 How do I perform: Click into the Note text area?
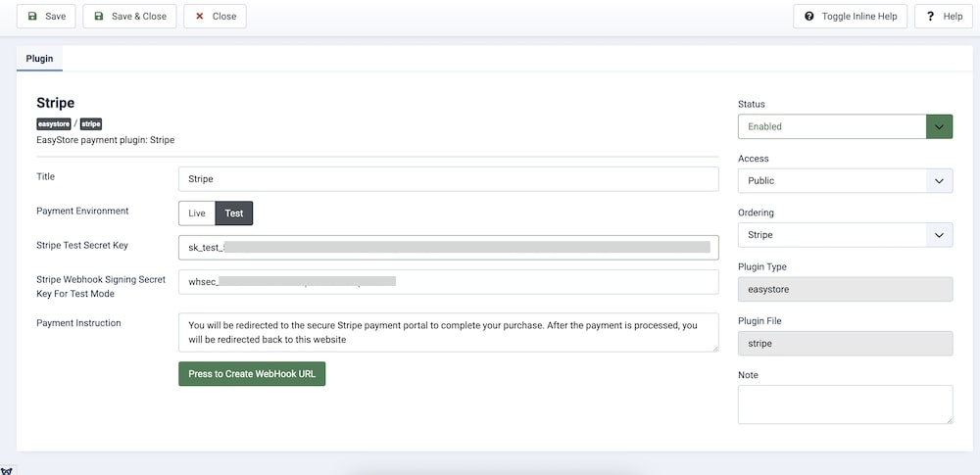tap(845, 404)
